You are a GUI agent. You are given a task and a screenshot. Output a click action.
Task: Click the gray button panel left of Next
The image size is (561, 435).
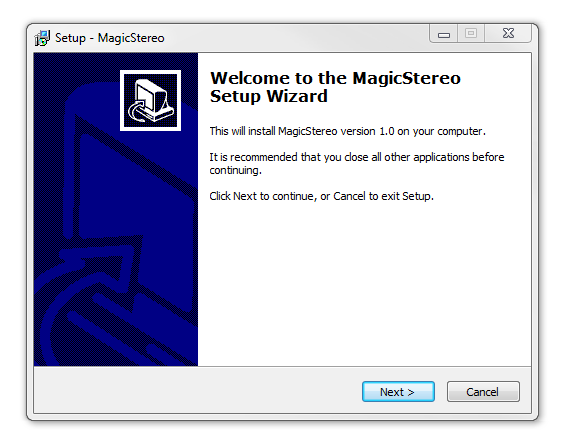(x=197, y=390)
